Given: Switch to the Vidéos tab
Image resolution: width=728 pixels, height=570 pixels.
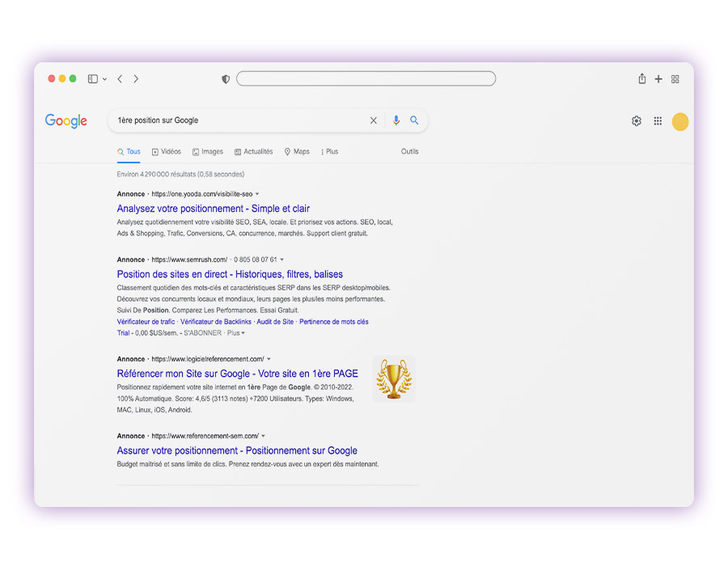Looking at the screenshot, I should click(x=166, y=152).
